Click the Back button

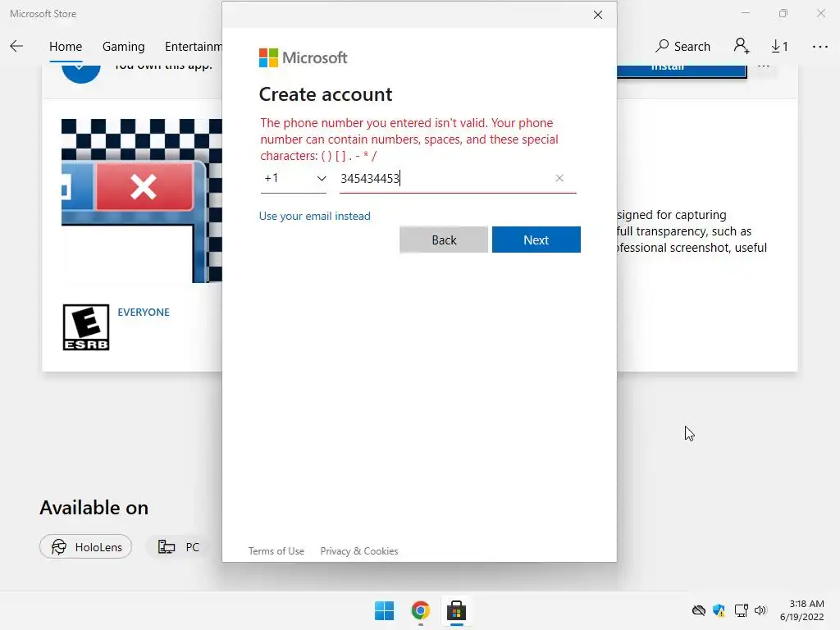pyautogui.click(x=444, y=240)
